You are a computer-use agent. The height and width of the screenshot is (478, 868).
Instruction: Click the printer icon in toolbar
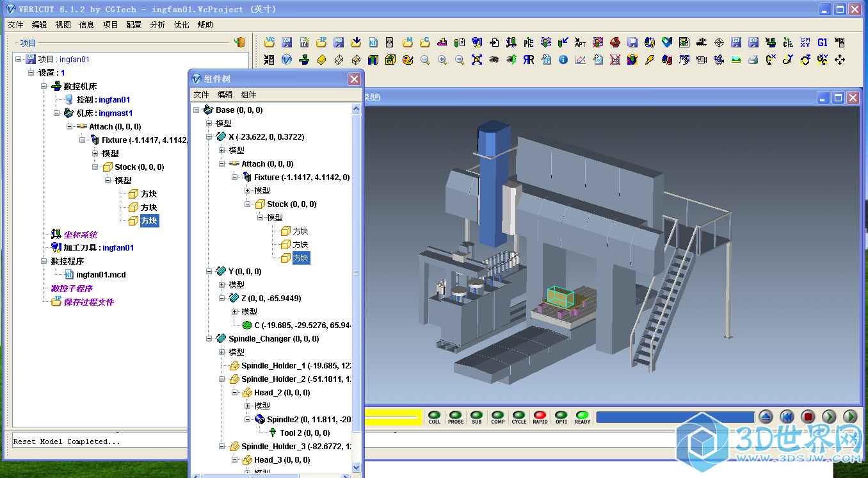click(x=753, y=60)
